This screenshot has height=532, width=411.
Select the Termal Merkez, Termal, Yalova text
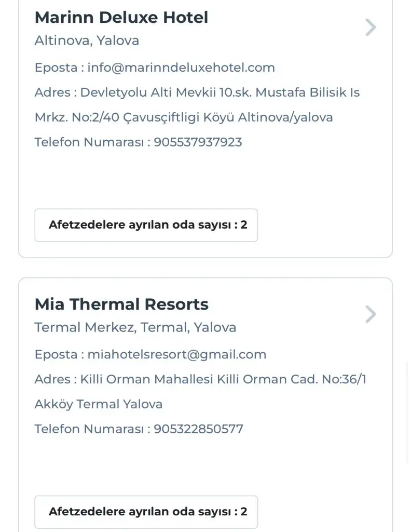click(135, 327)
